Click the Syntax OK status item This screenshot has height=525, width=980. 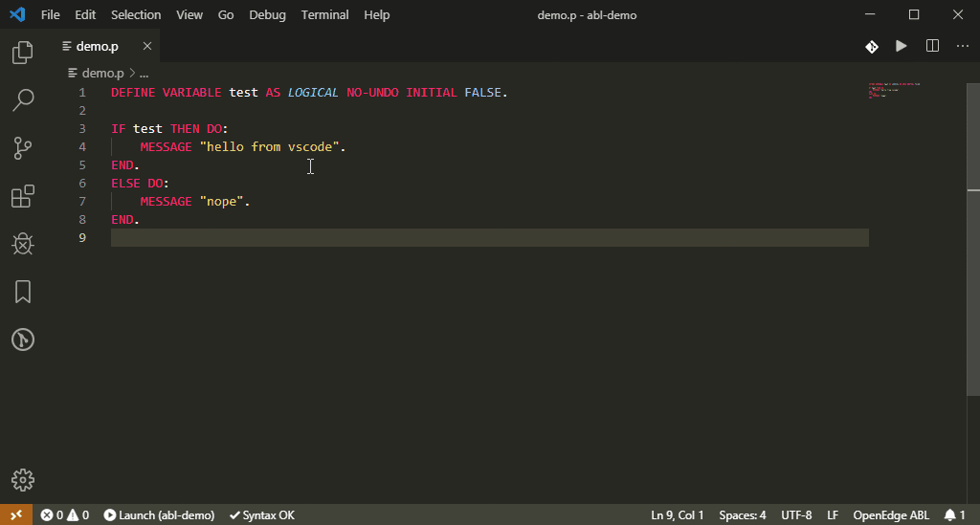click(261, 515)
